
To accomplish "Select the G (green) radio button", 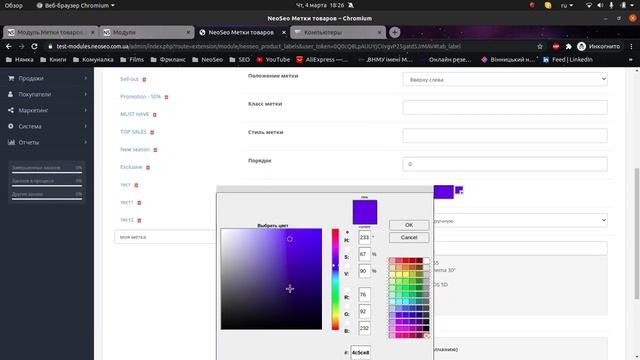I will pos(347,307).
